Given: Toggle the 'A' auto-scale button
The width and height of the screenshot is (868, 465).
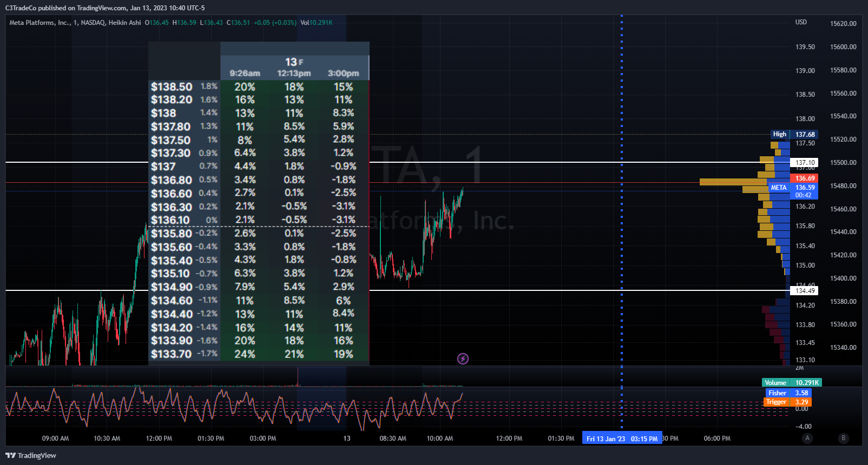Looking at the screenshot, I should tap(807, 438).
